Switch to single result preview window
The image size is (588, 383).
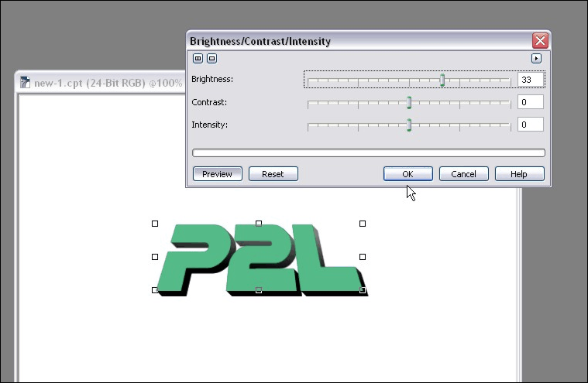211,58
